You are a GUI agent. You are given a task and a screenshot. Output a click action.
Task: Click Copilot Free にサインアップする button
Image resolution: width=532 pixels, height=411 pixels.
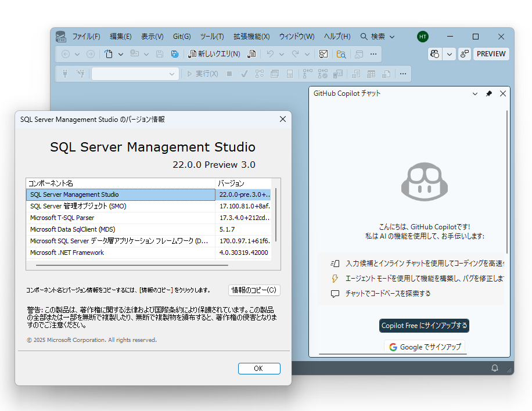coord(424,325)
